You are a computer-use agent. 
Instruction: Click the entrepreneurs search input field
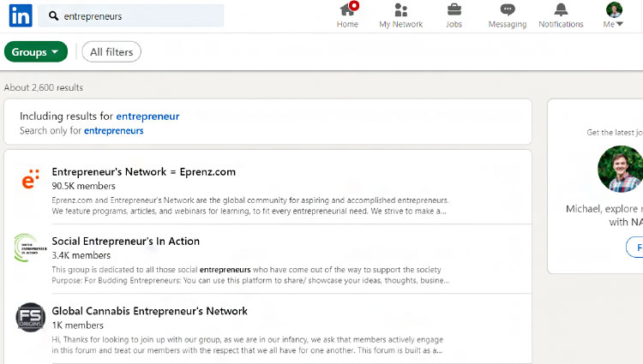coord(131,16)
